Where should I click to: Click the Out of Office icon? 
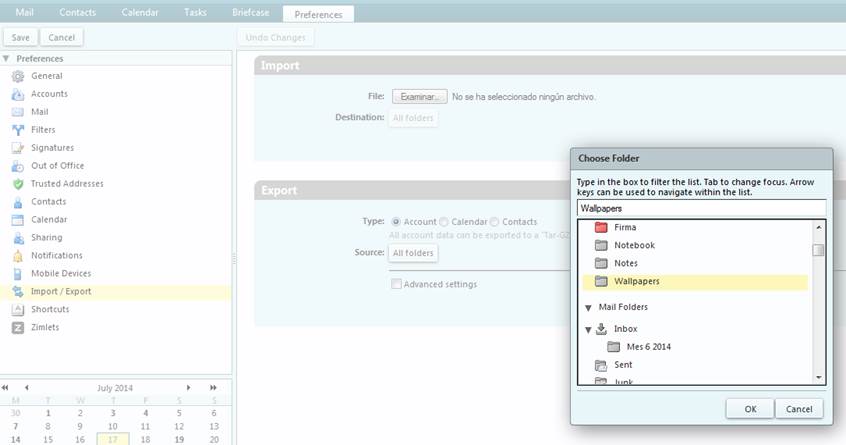coord(18,166)
